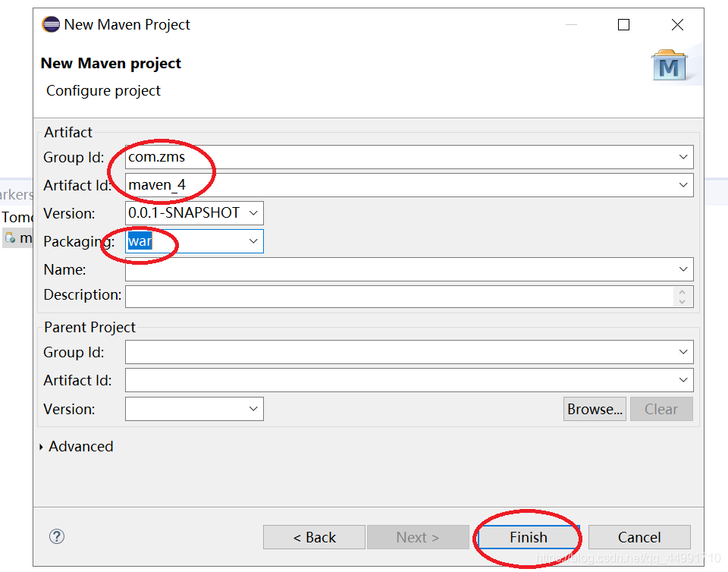Screen dimensions: 728x572
Task: Click the Browse... button for the parent project
Action: (x=595, y=409)
